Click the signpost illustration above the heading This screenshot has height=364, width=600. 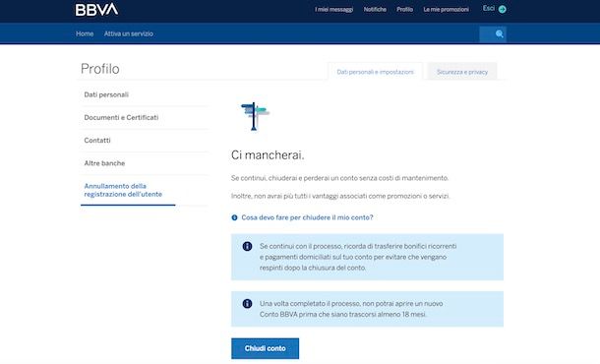pyautogui.click(x=255, y=116)
